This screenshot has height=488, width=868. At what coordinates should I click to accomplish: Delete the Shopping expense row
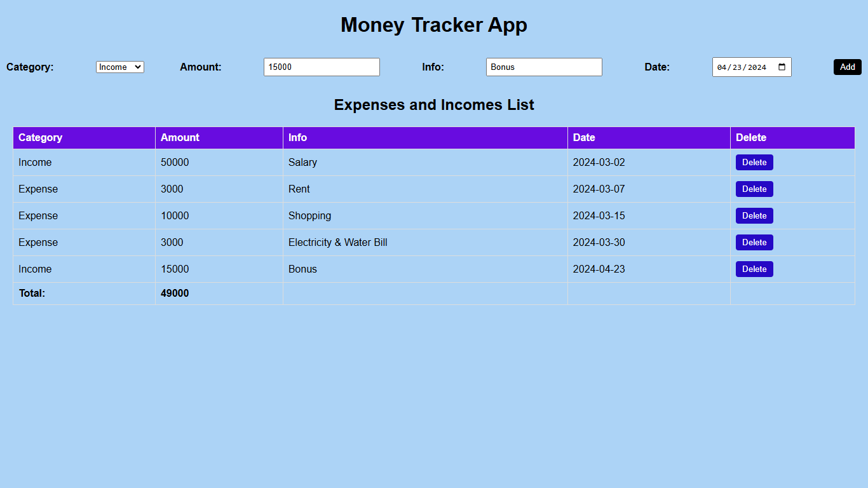(754, 215)
